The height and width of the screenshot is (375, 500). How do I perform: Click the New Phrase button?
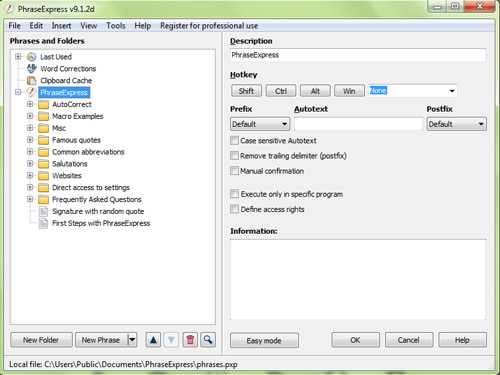101,340
